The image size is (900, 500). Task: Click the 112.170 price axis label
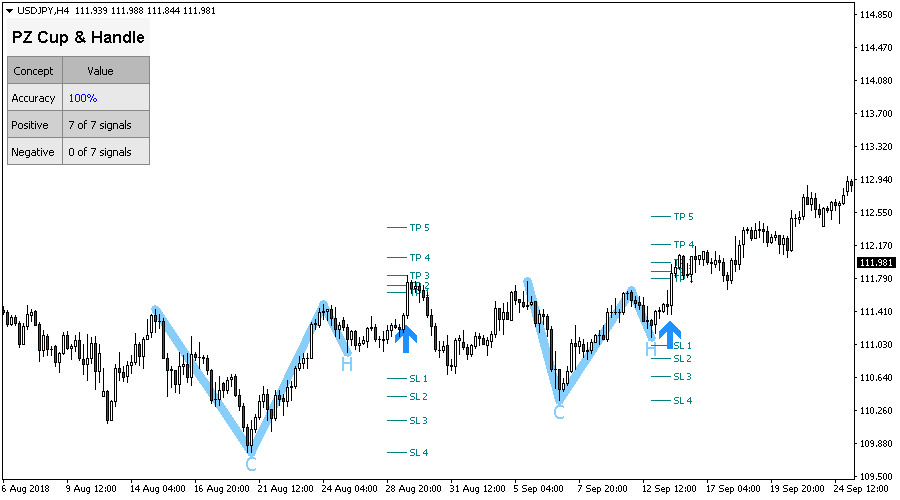point(876,246)
